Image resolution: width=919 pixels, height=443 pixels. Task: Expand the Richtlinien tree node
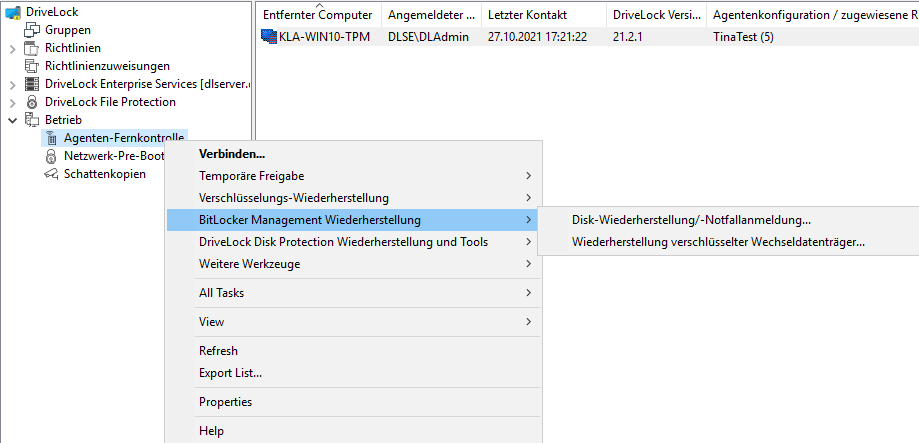pos(12,48)
